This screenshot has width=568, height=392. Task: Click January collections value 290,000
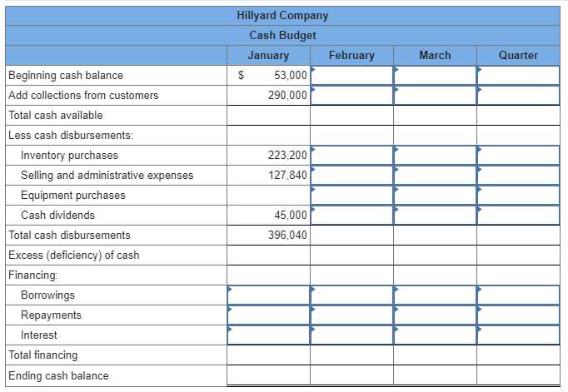tap(287, 95)
